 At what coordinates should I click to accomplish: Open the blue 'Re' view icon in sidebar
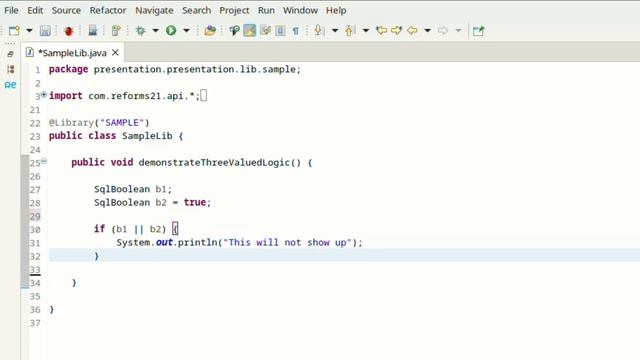click(11, 85)
